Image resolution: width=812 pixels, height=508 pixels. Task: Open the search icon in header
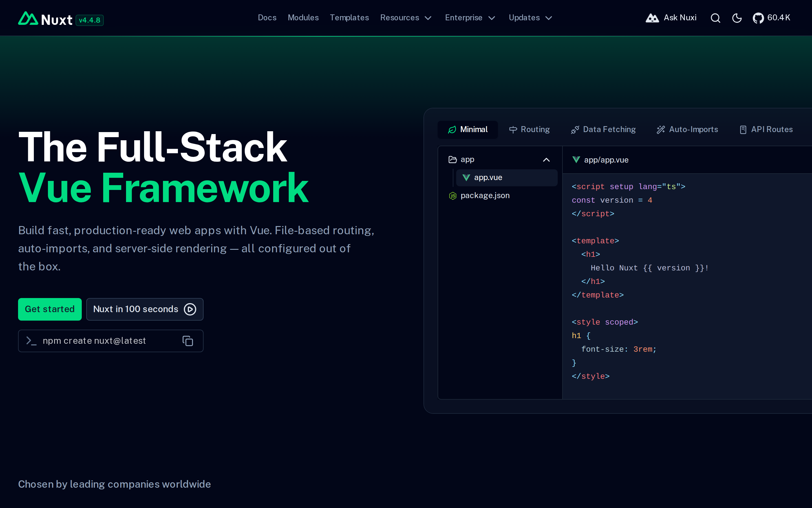point(715,18)
